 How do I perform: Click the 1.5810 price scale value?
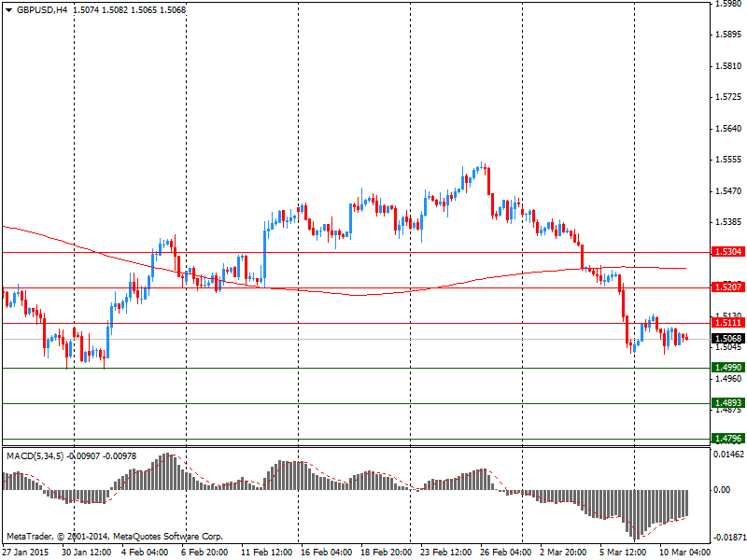coord(729,65)
